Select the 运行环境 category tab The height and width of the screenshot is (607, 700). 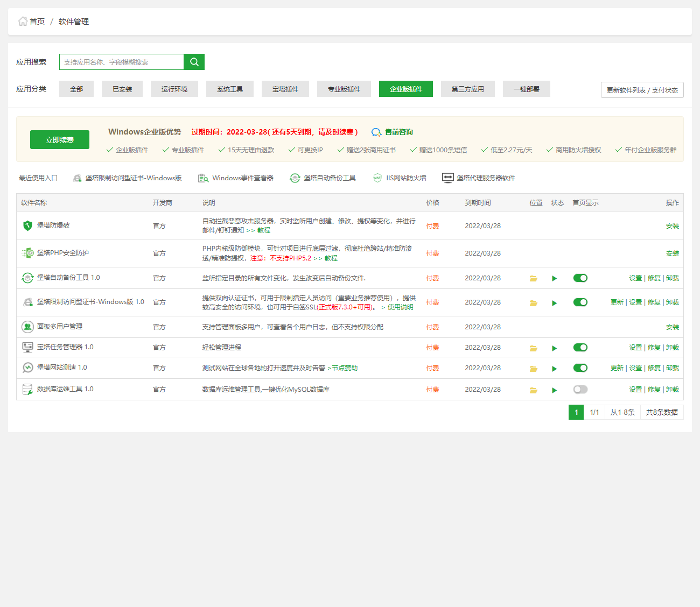point(174,89)
